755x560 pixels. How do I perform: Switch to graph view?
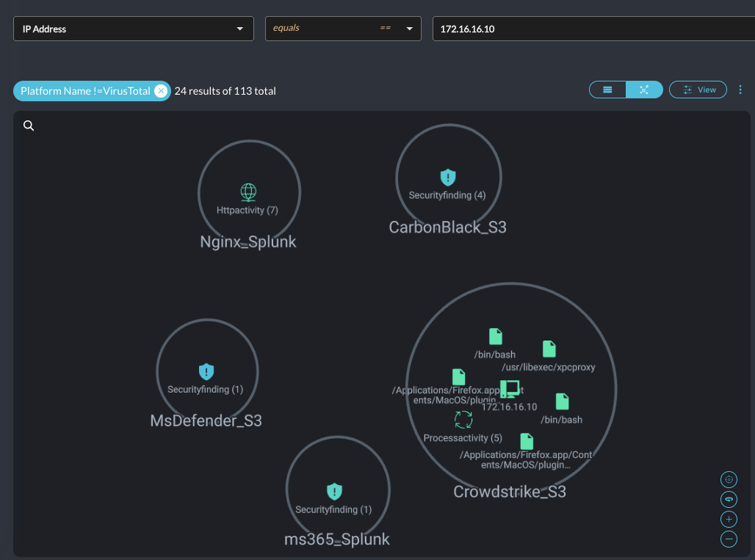[x=644, y=90]
